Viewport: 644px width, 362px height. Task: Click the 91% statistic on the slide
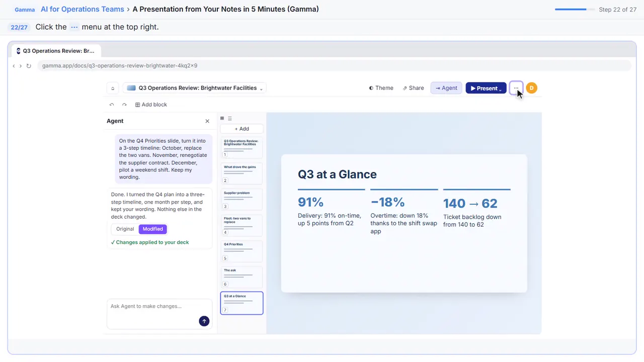(310, 202)
